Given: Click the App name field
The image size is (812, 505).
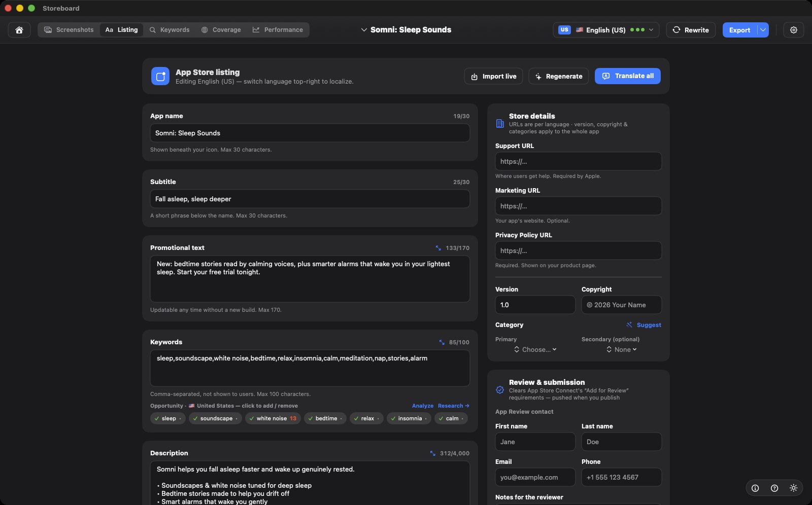Looking at the screenshot, I should (x=310, y=133).
